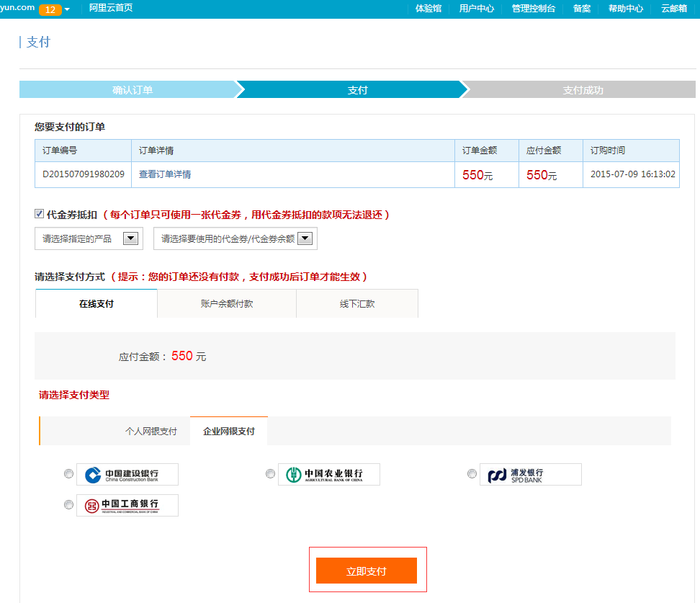The image size is (700, 603).
Task: Select the ICBC radio button
Action: coord(68,505)
